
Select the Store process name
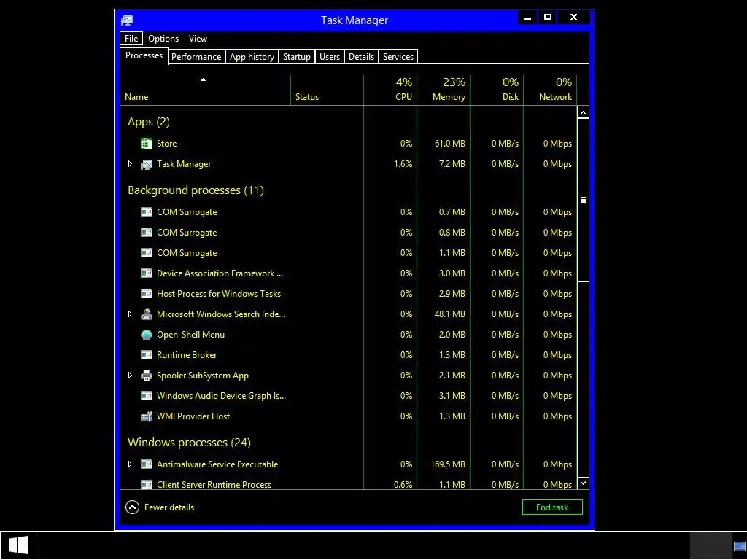[x=167, y=144]
